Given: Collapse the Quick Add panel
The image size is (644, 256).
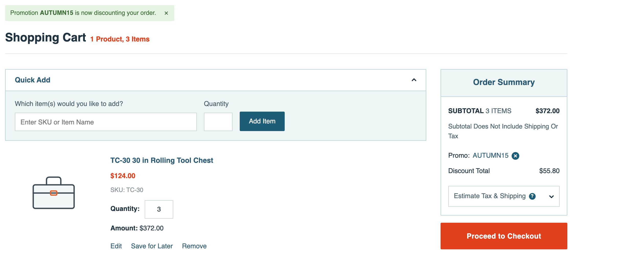Looking at the screenshot, I should (x=414, y=80).
